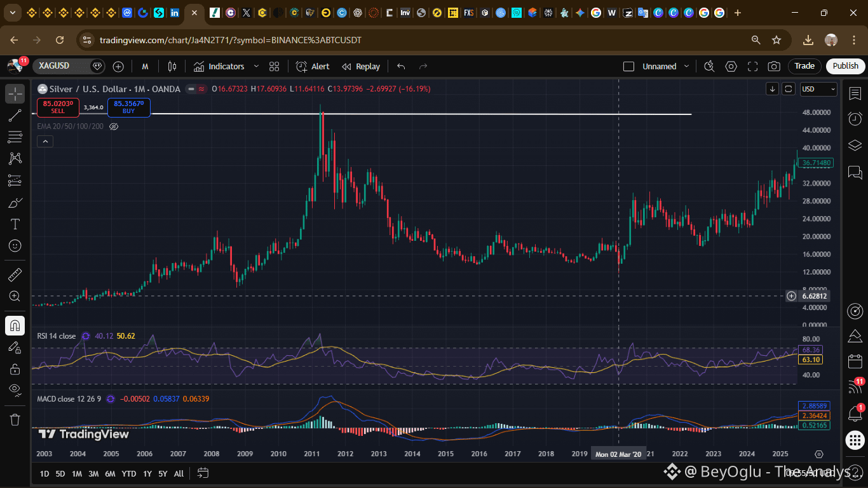Click the trash remove objects icon

[x=15, y=419]
